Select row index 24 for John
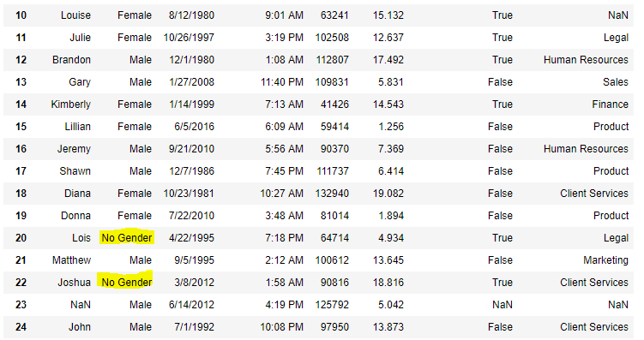This screenshot has width=644, height=340. click(21, 327)
